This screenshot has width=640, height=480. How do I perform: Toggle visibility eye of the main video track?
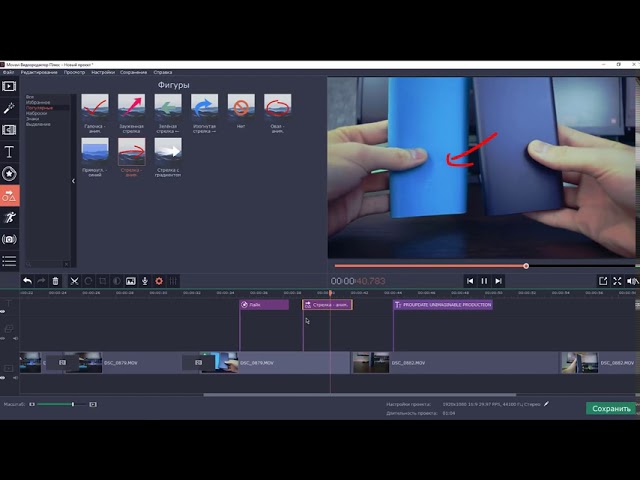click(x=3, y=378)
